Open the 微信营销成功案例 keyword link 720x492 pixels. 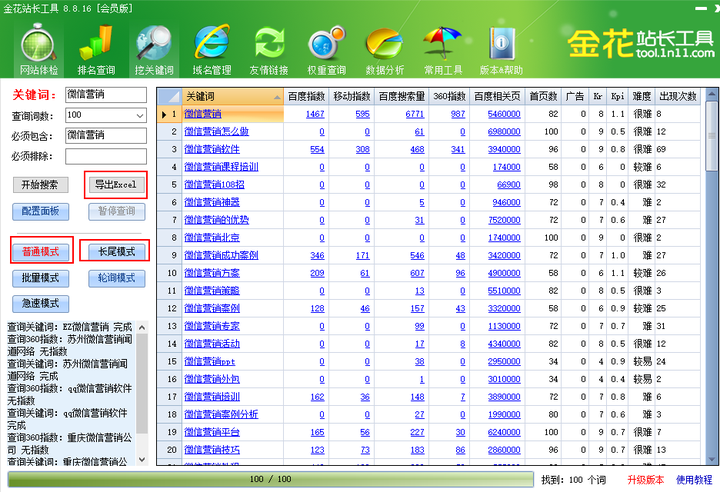coord(221,255)
